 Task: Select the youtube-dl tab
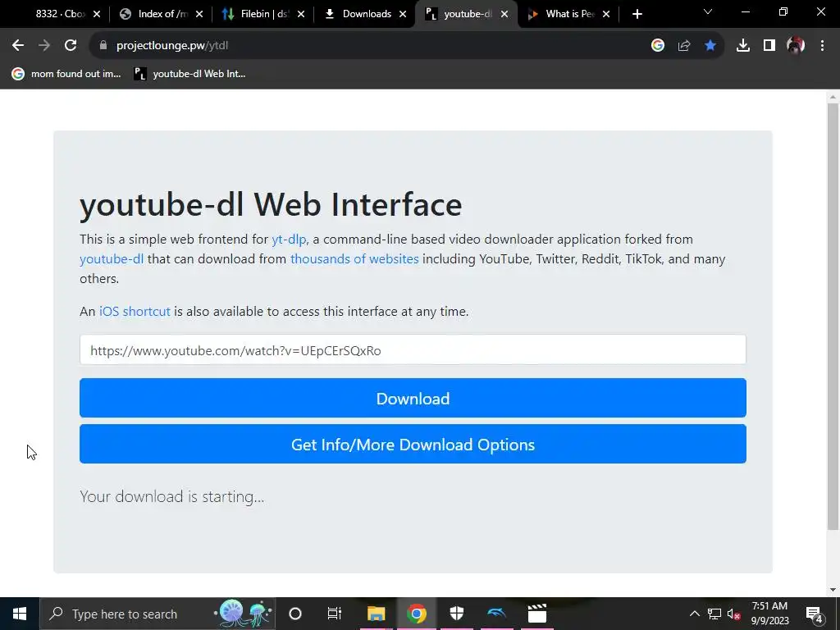click(x=467, y=14)
